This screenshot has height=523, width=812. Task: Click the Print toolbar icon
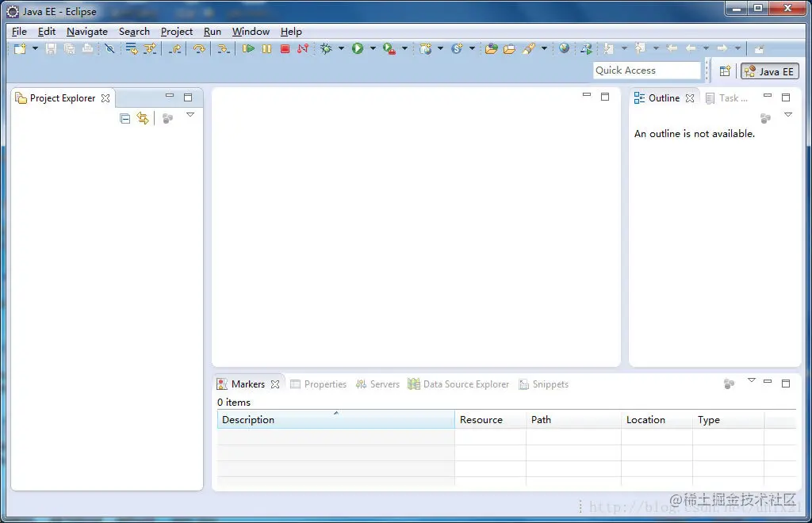pos(87,48)
